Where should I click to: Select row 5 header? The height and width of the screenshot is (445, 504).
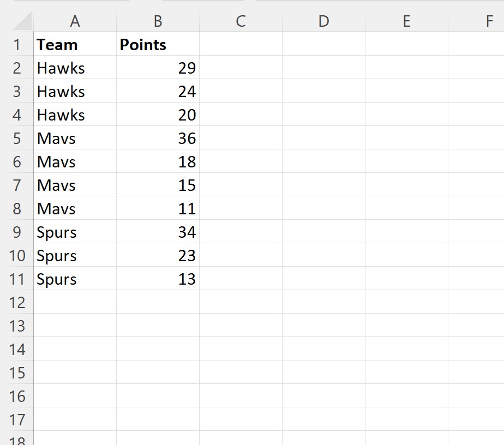tap(17, 138)
